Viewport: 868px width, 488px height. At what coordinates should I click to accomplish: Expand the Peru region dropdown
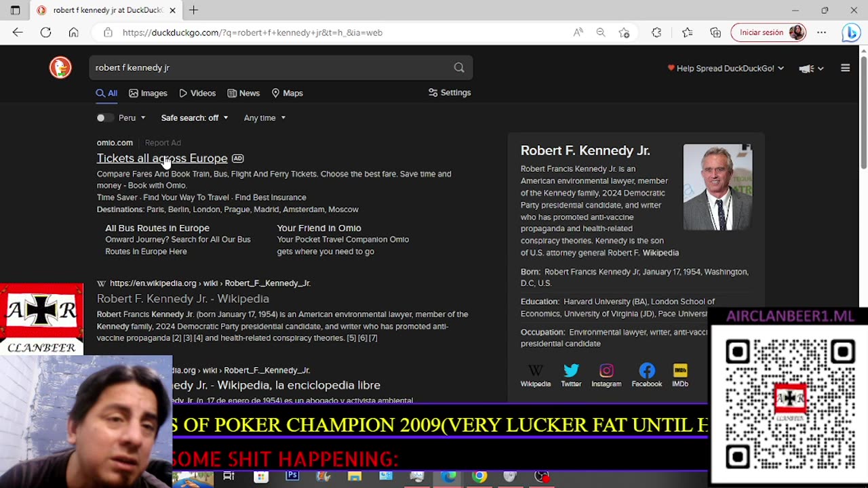tap(132, 118)
